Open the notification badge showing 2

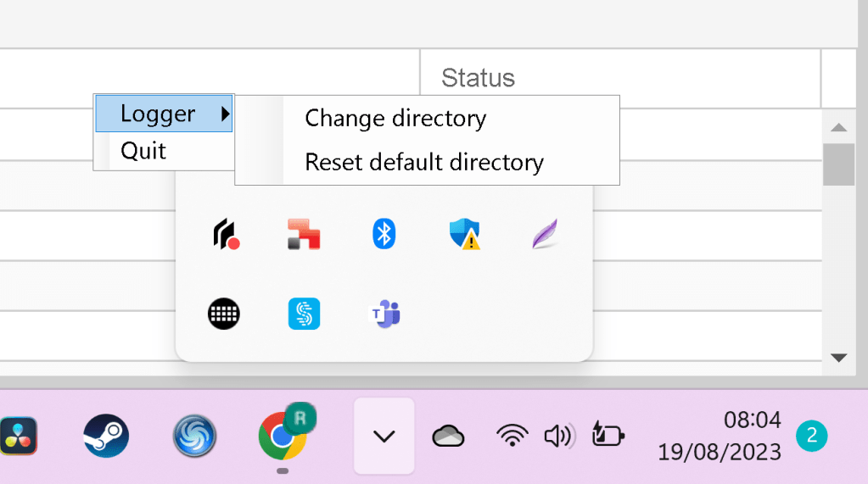tap(811, 436)
